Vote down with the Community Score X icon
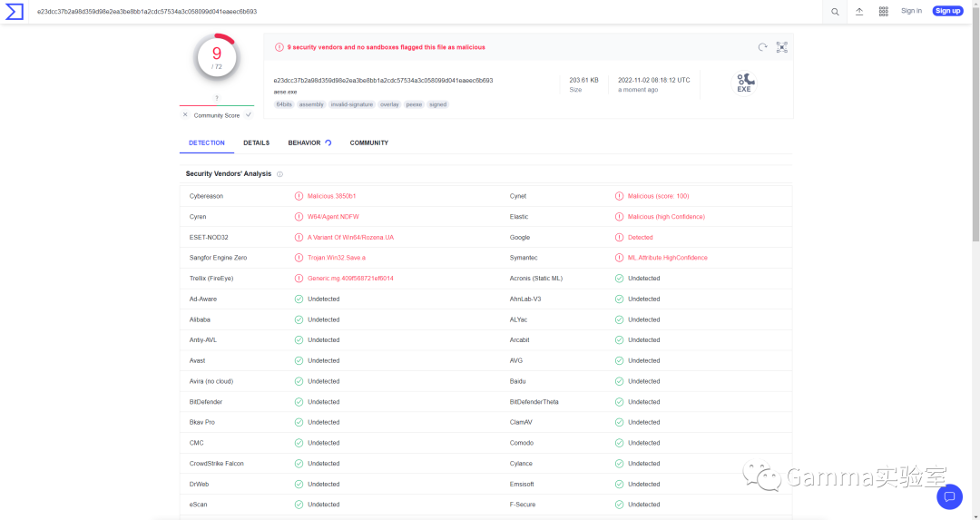 [185, 115]
